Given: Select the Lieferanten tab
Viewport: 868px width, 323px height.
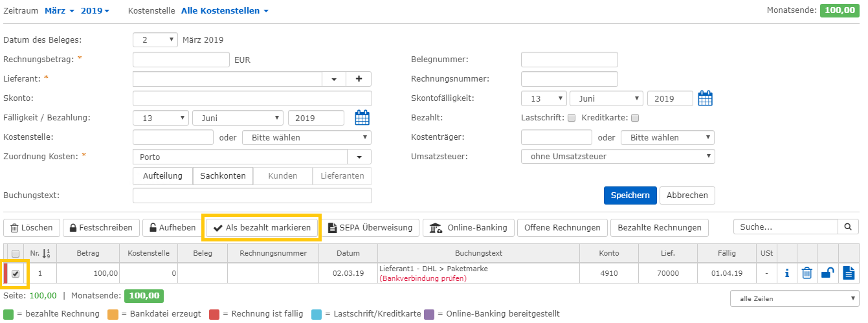Looking at the screenshot, I should (x=342, y=176).
